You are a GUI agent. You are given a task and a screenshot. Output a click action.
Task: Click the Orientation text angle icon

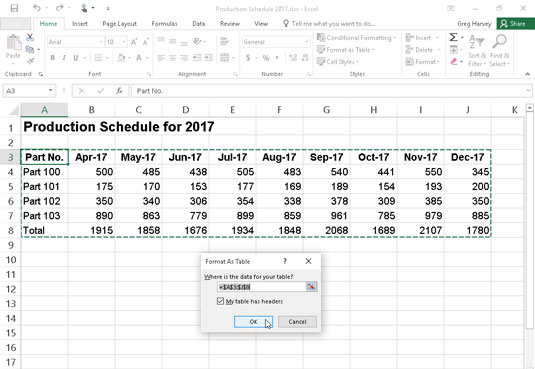(198, 42)
